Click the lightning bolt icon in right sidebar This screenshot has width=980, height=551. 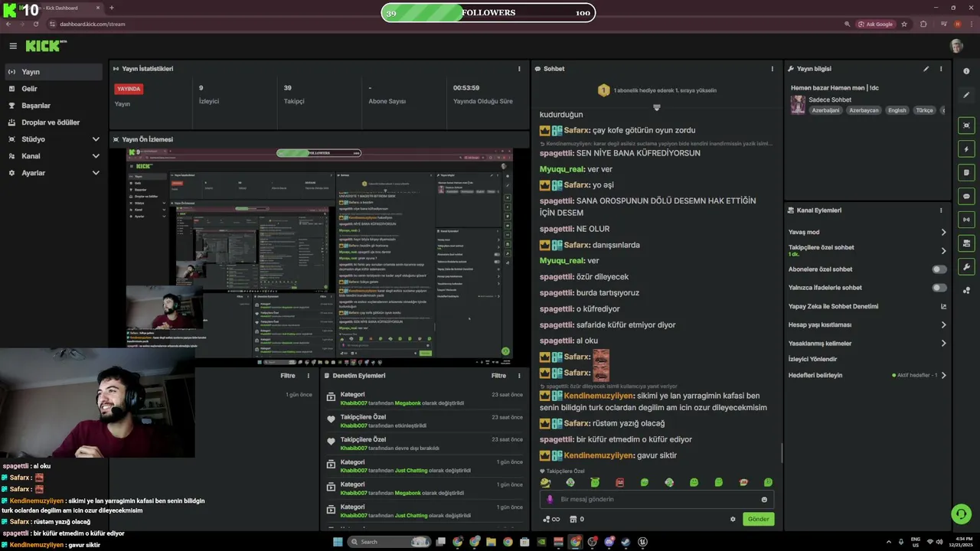pos(966,149)
